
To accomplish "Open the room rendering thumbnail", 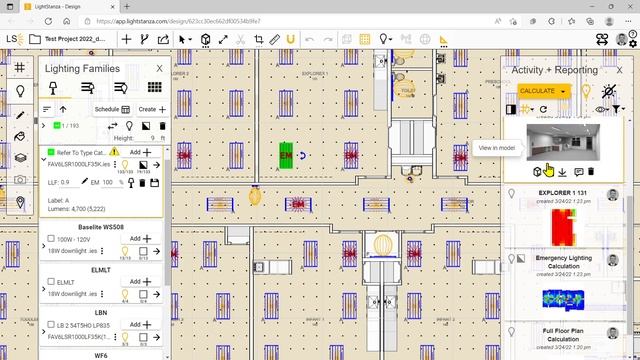I will [563, 142].
